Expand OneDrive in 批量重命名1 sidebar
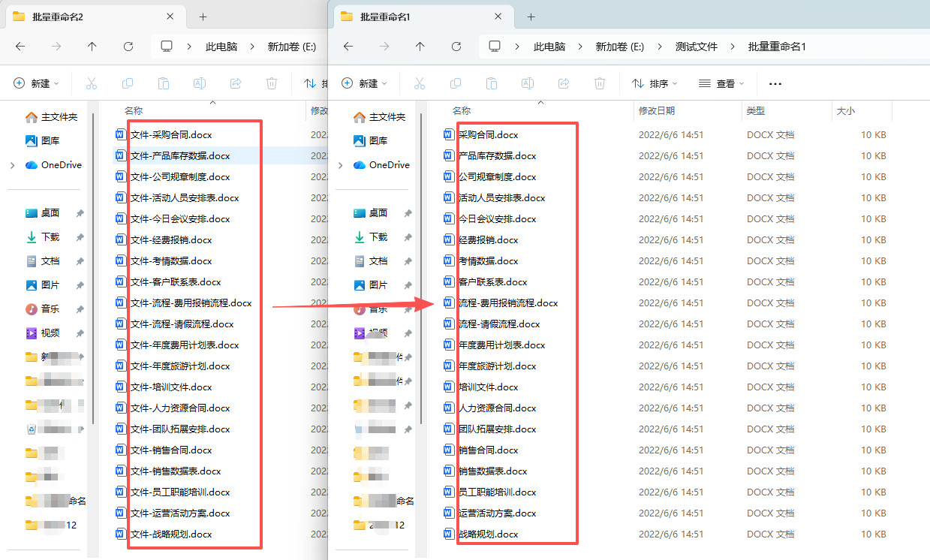The image size is (930, 560). tap(341, 165)
